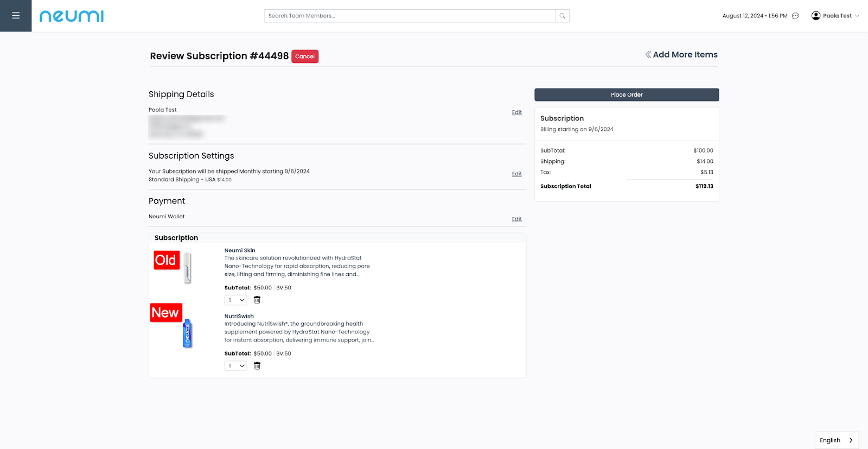Cancel subscription #44498

point(305,56)
